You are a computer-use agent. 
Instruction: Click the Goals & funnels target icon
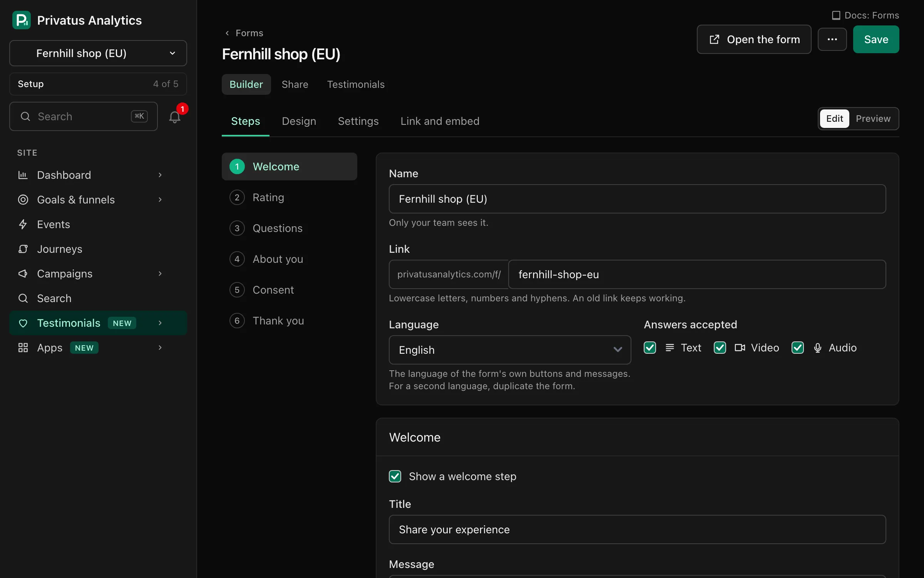pyautogui.click(x=23, y=200)
